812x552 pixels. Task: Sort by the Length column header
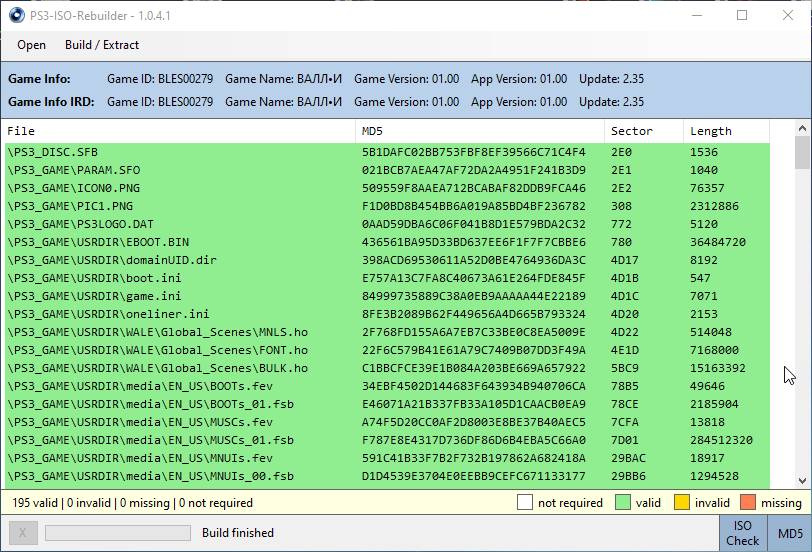(x=727, y=131)
